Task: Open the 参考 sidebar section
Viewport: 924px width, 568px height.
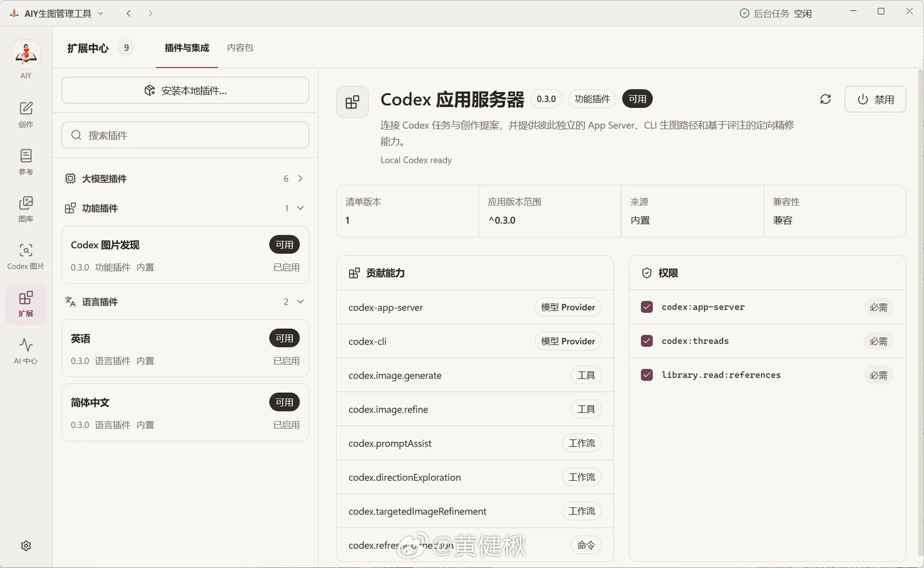Action: pos(26,161)
